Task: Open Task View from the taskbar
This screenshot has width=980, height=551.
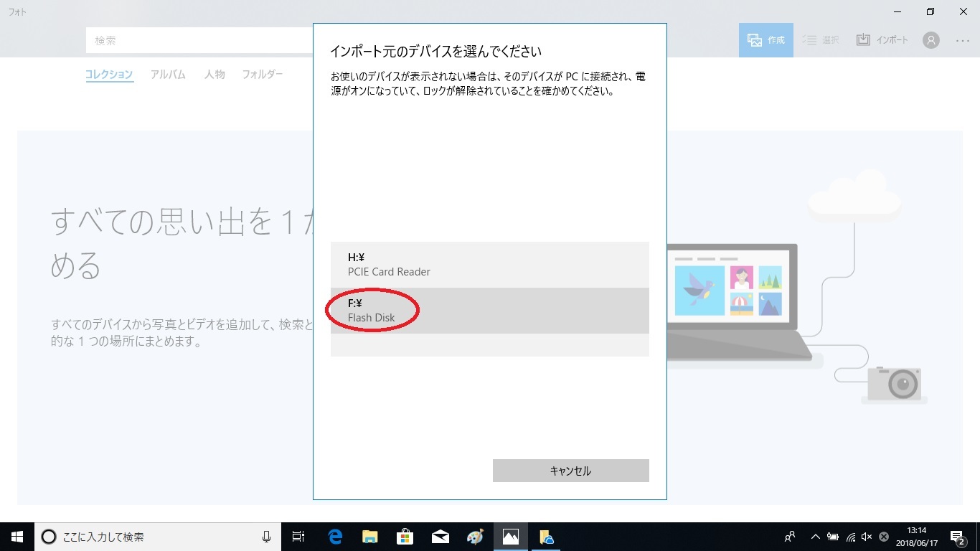Action: (x=298, y=537)
